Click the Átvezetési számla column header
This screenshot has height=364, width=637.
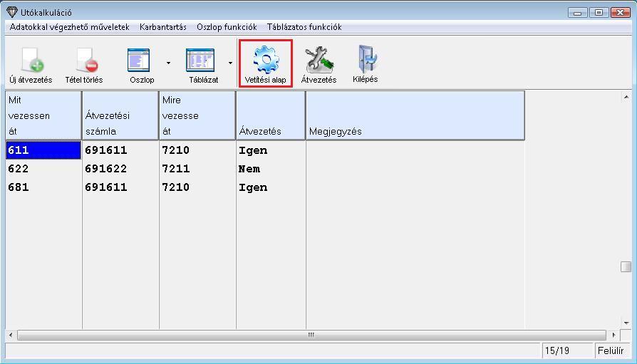(120, 115)
